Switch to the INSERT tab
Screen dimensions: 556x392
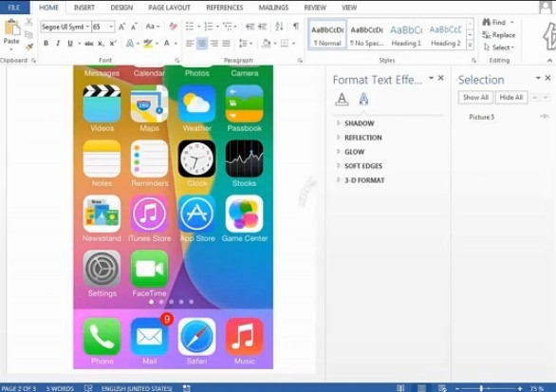click(x=84, y=8)
